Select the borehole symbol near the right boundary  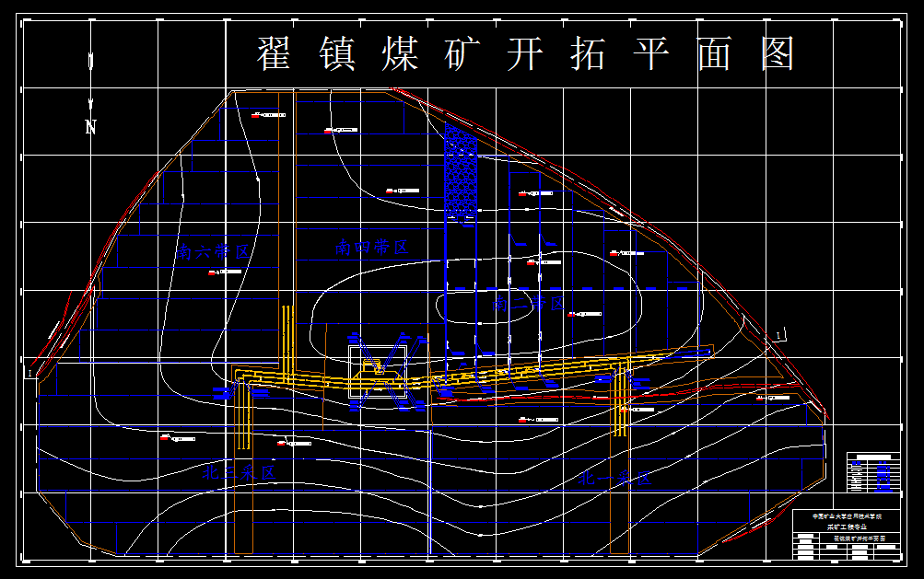pyautogui.click(x=762, y=399)
